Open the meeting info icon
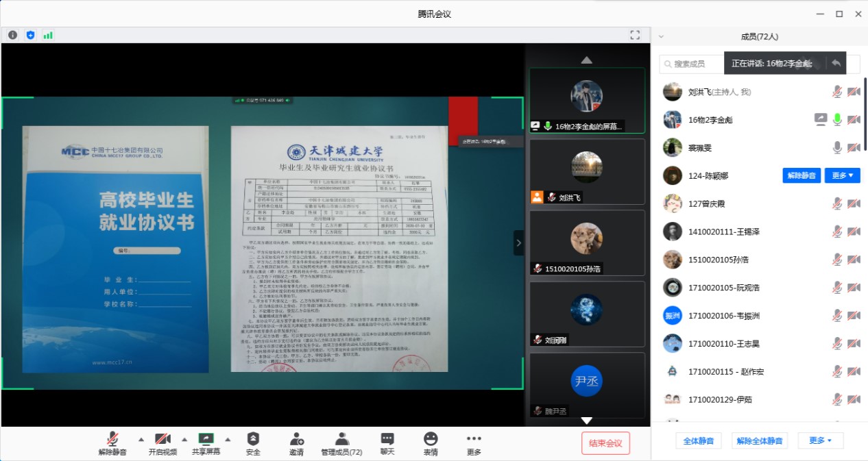This screenshot has height=461, width=868. coord(13,35)
